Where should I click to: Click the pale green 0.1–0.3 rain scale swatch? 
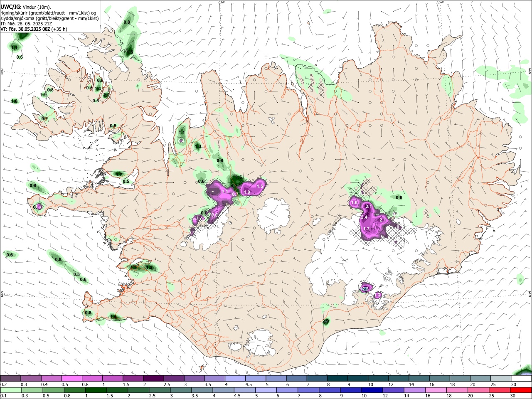coord(10,390)
